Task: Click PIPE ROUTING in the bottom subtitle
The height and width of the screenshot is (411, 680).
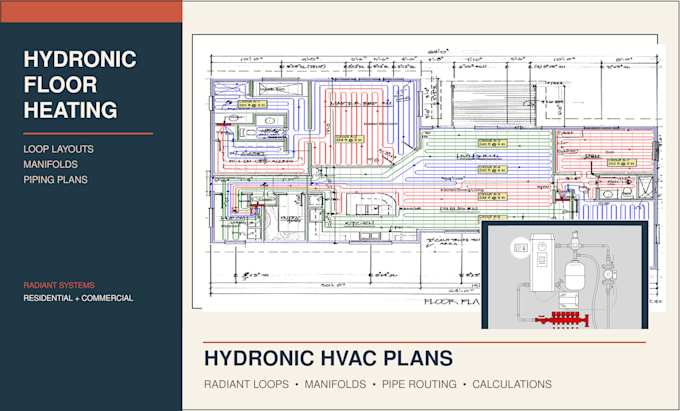Action: [x=419, y=384]
